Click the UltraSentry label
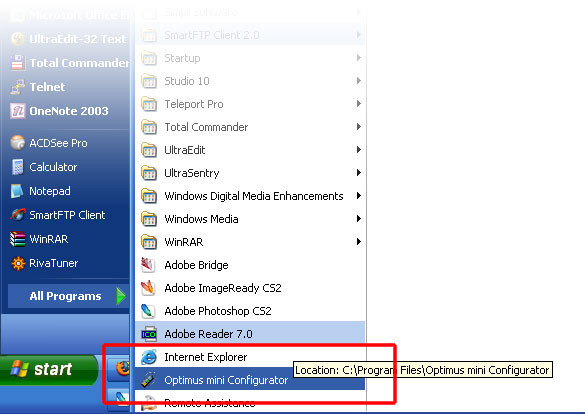 [x=191, y=173]
